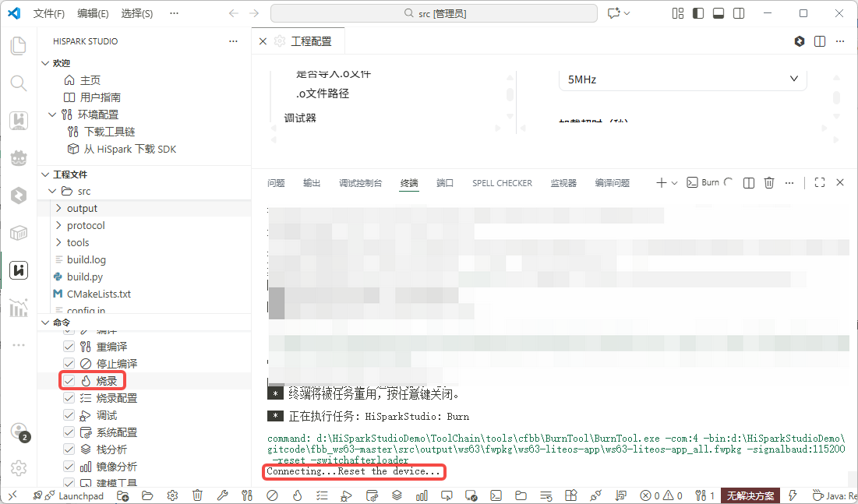Screen dimensions: 858x504
Task: Collapse the 欢迎 section
Action: pos(45,63)
